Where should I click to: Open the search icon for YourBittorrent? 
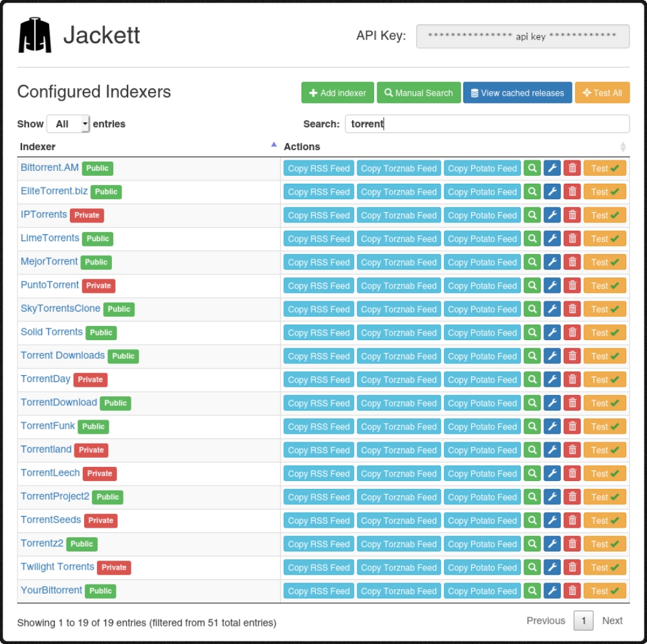[532, 590]
